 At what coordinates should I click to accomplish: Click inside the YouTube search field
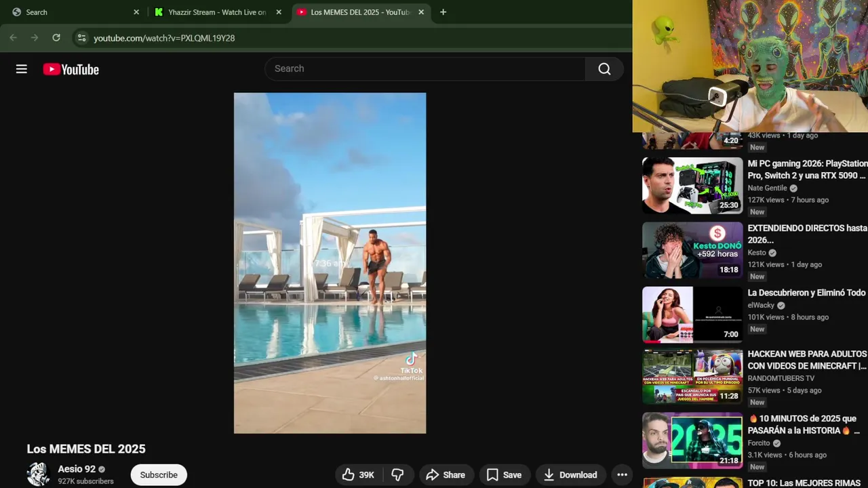(x=425, y=68)
